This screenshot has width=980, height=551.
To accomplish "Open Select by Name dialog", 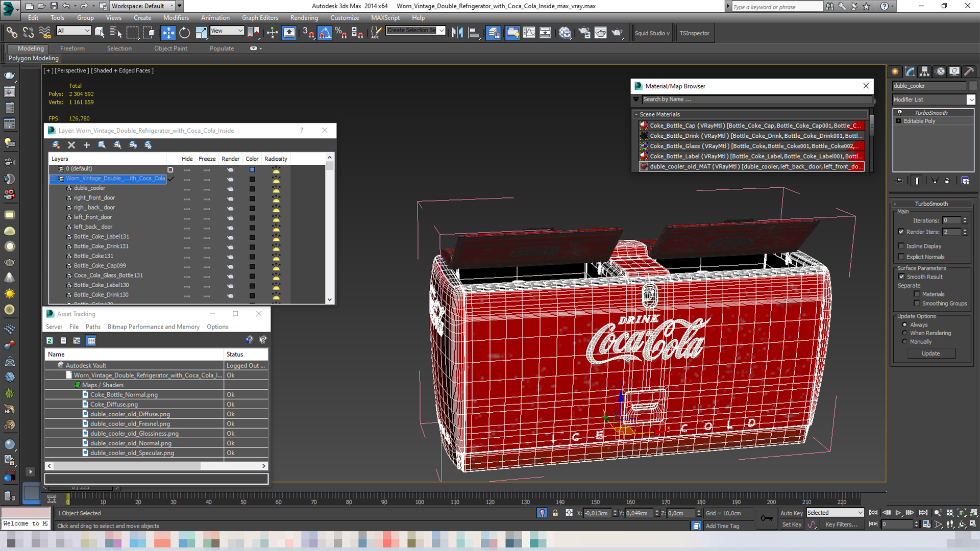I will [116, 33].
